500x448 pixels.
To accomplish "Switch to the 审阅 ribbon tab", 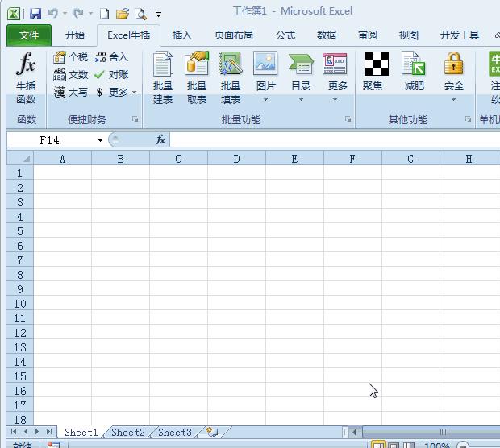I will [x=368, y=35].
